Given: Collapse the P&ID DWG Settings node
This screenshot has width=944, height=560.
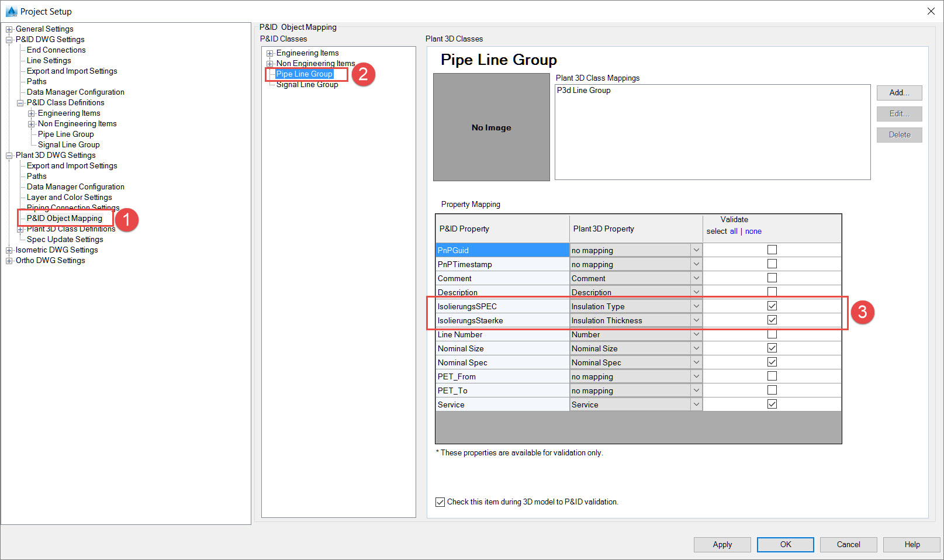Looking at the screenshot, I should [8, 39].
